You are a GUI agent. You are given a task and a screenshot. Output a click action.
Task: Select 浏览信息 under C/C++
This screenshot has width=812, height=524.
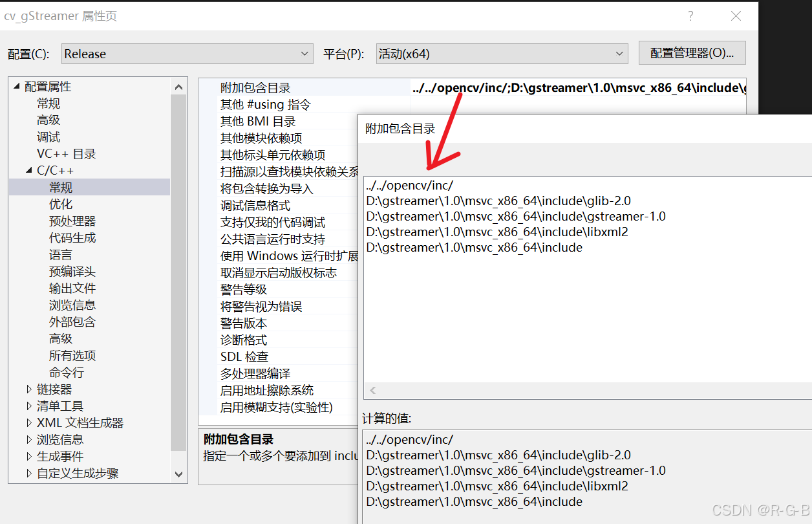(72, 305)
